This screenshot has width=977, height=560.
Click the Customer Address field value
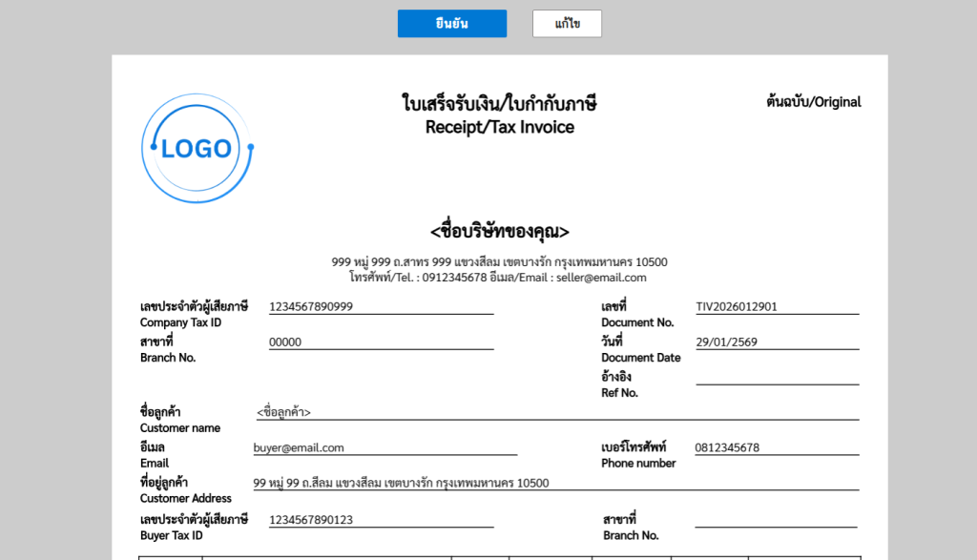pyautogui.click(x=401, y=483)
